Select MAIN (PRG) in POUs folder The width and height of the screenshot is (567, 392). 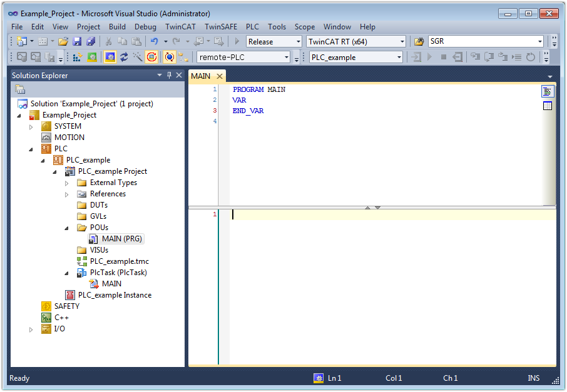122,239
